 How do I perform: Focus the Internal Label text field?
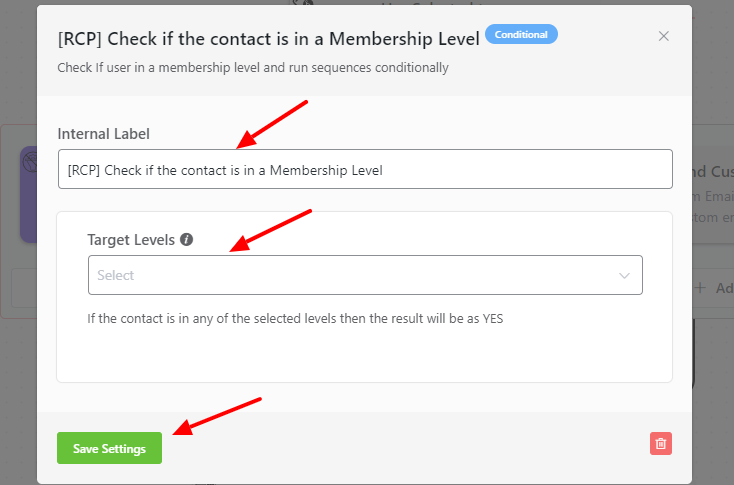[x=365, y=169]
